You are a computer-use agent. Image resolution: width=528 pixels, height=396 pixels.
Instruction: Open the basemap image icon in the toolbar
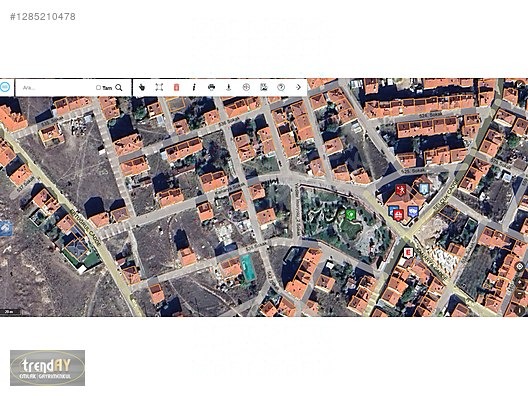tap(264, 88)
